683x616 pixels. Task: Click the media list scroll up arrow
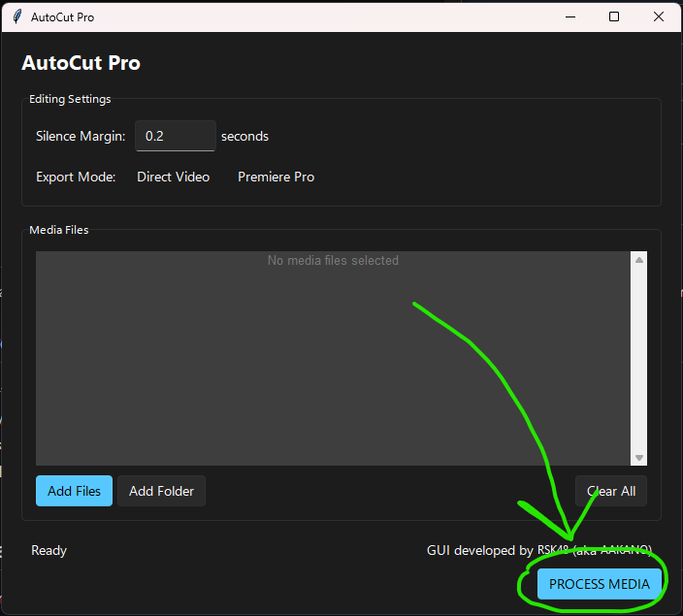click(x=639, y=260)
